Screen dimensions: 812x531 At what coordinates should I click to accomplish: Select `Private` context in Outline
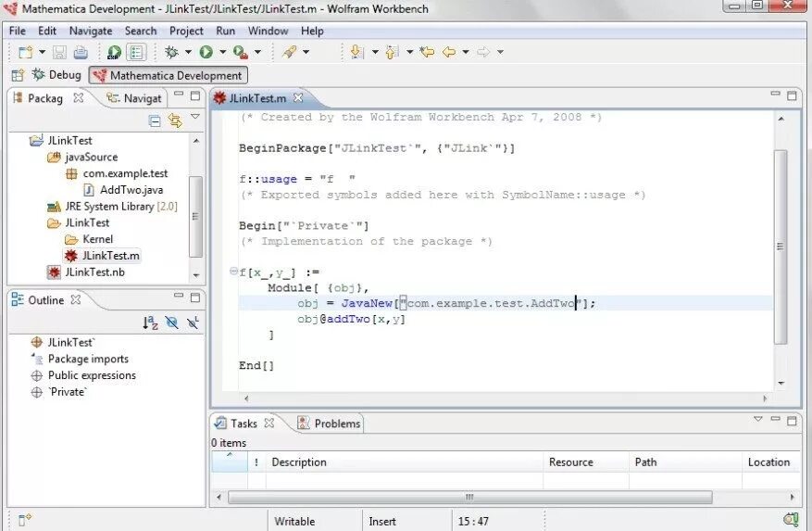(59, 392)
